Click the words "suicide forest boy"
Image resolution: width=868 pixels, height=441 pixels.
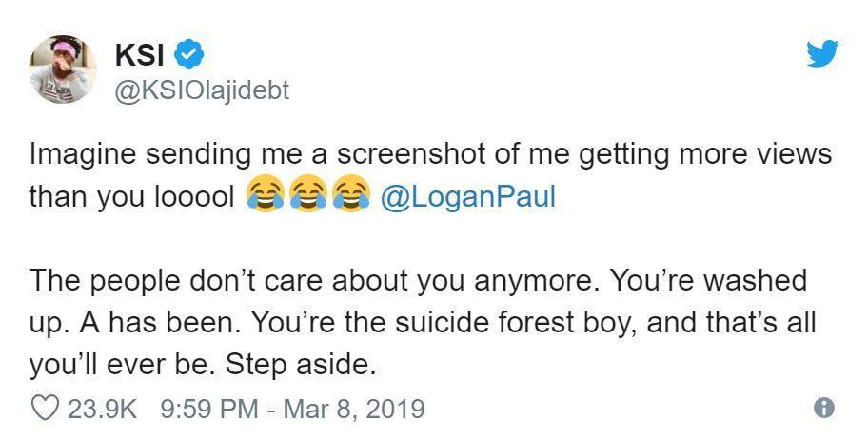click(x=512, y=323)
